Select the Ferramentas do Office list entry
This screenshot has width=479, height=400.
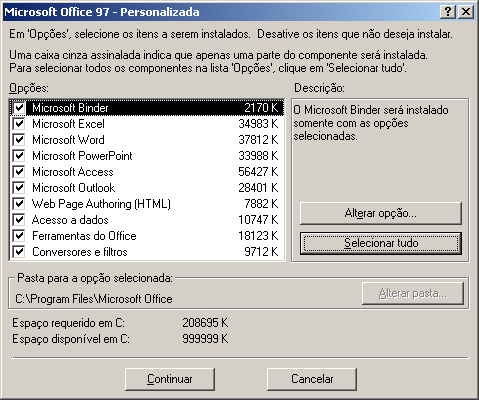[147, 236]
